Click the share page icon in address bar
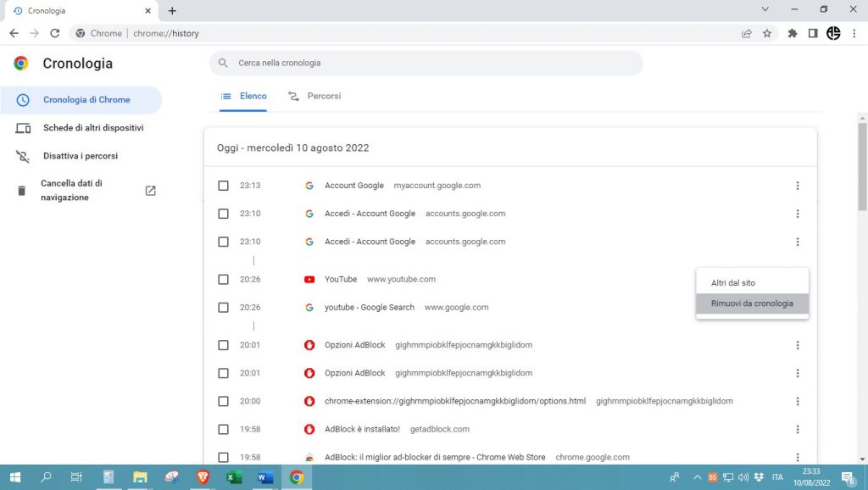Viewport: 868px width, 490px height. click(x=746, y=34)
